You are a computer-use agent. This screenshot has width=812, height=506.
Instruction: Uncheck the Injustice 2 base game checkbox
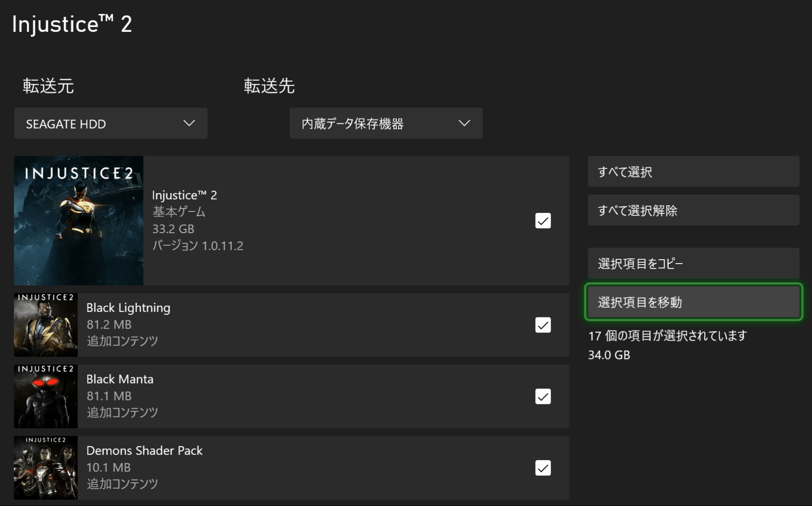[543, 221]
